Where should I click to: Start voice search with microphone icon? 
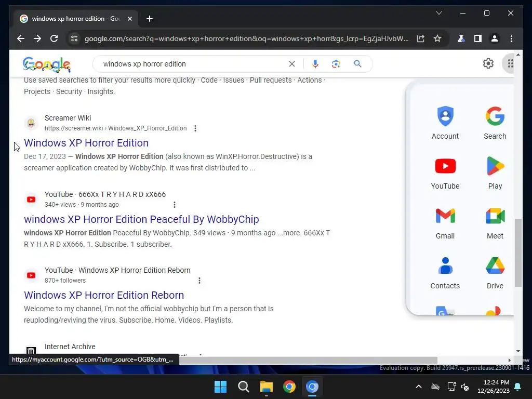[315, 64]
